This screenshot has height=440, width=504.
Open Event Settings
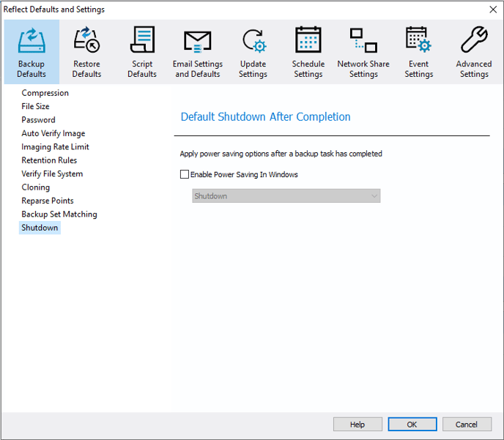[419, 52]
